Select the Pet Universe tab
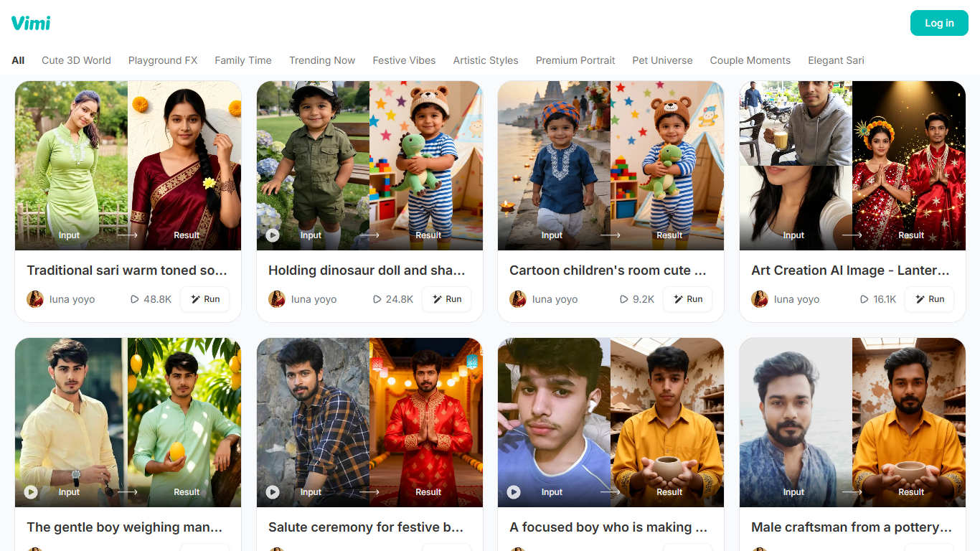Image resolution: width=980 pixels, height=551 pixels. [x=662, y=60]
